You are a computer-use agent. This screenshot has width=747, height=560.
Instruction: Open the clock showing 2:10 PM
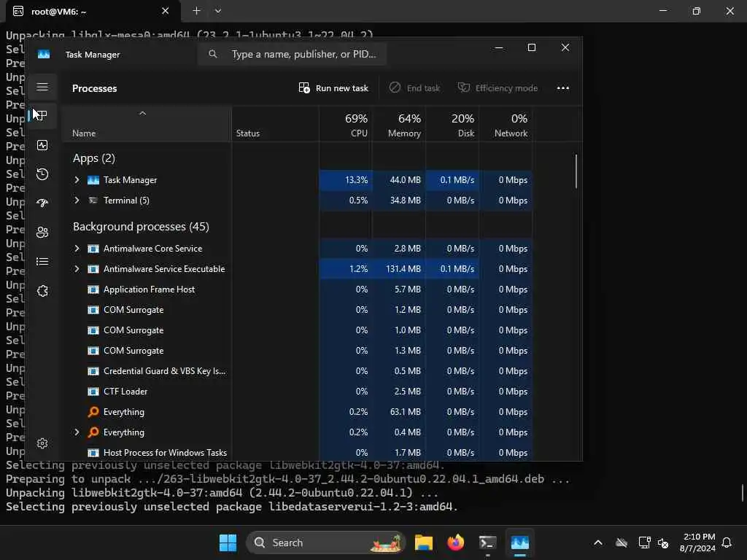[699, 542]
